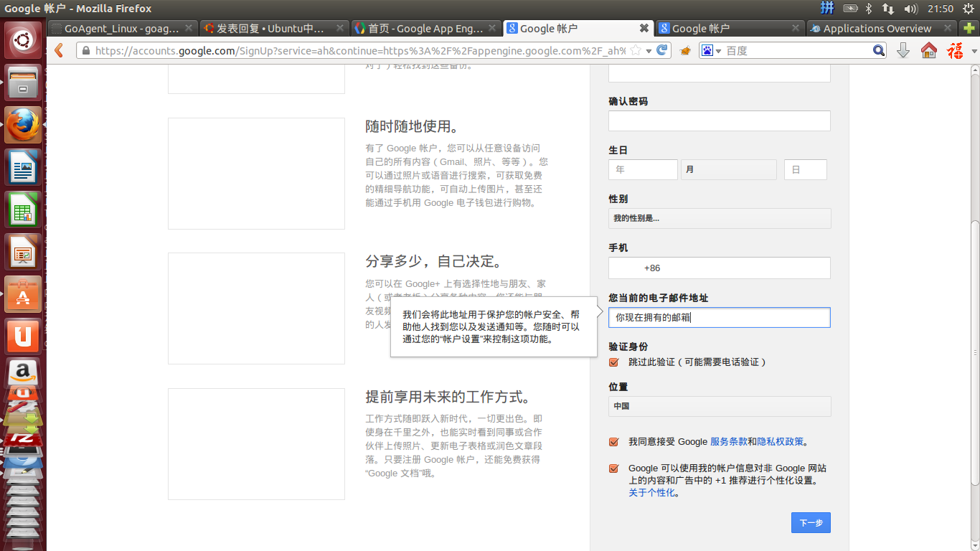Launch LibreOffice Writer from the launcher
Image resolution: width=980 pixels, height=551 pixels.
point(23,167)
